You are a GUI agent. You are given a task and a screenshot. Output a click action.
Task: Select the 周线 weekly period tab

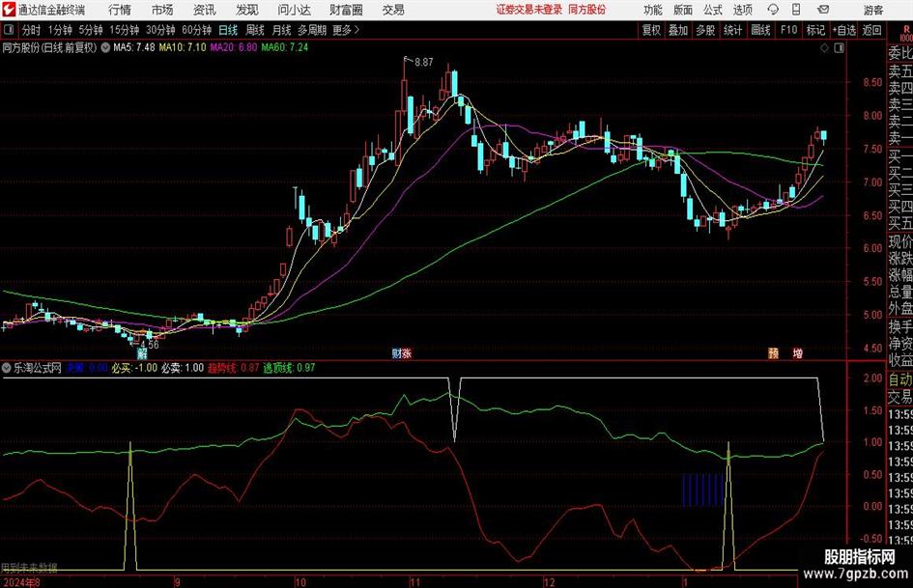tap(254, 30)
